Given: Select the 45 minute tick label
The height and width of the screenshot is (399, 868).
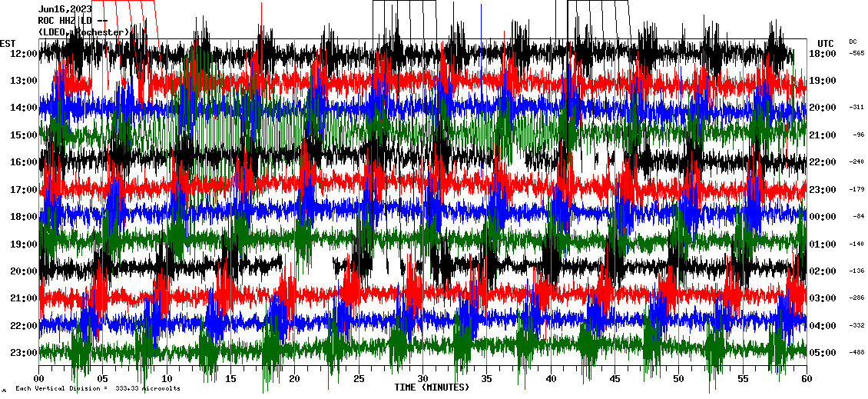Looking at the screenshot, I should pos(615,379).
